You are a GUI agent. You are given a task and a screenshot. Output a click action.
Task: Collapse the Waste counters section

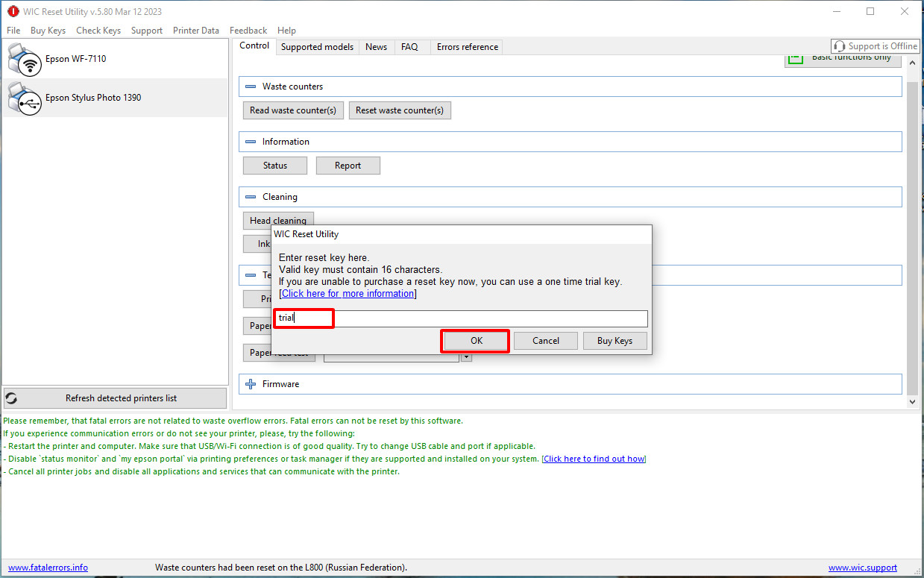coord(251,87)
